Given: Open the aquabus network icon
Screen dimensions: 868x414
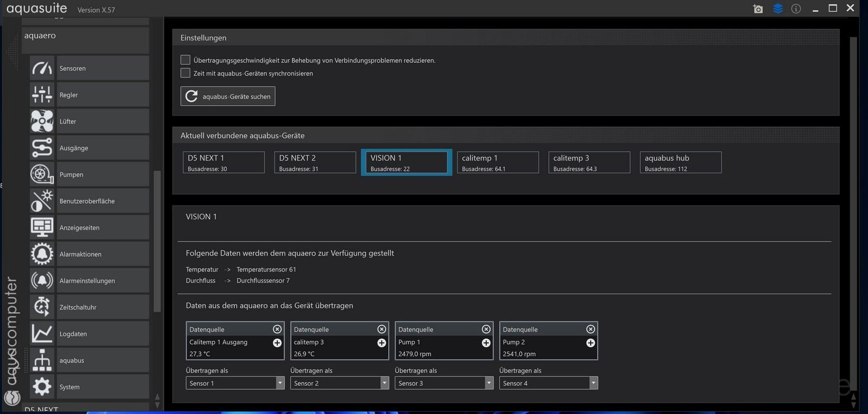Looking at the screenshot, I should (42, 360).
